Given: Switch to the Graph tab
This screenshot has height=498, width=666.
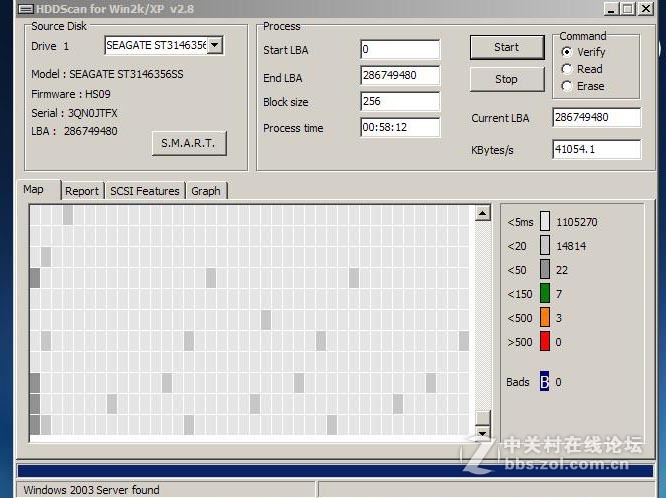Looking at the screenshot, I should coord(206,191).
